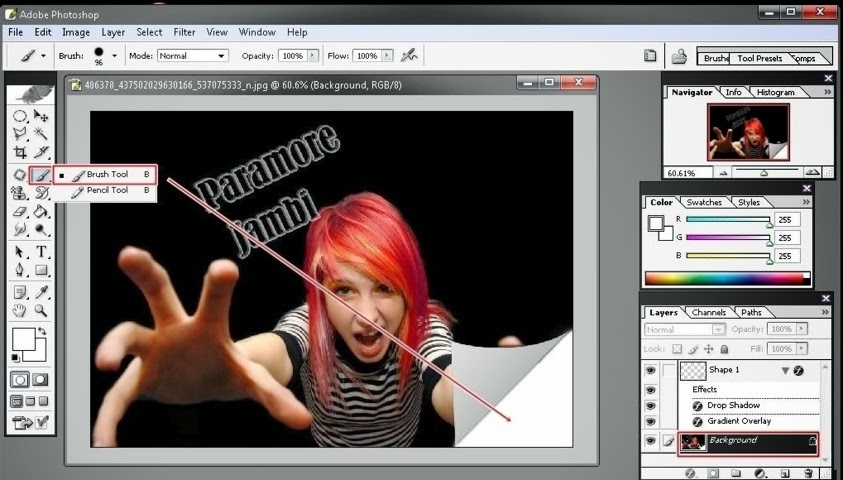Select the Clone Stamp tool
843x480 pixels.
pos(20,193)
